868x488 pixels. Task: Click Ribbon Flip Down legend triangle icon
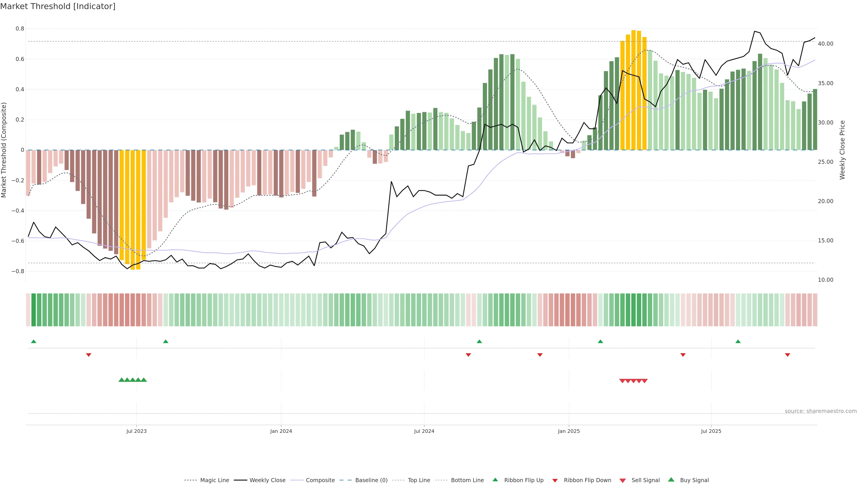(555, 481)
